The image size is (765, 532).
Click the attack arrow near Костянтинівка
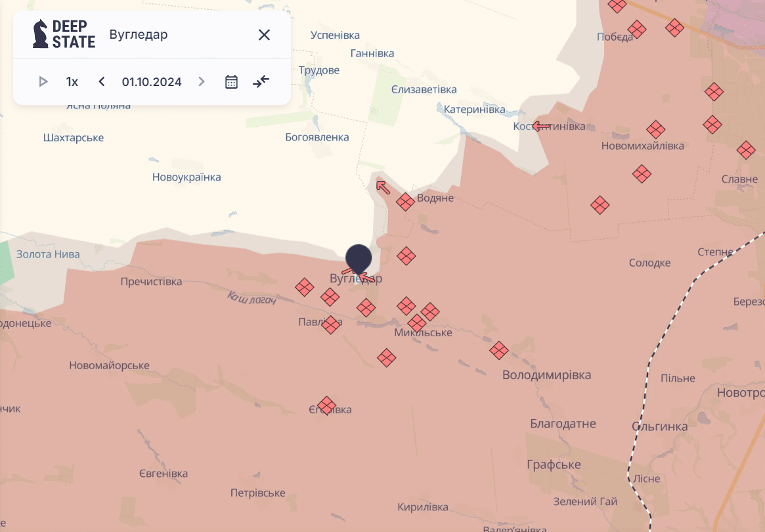point(541,127)
